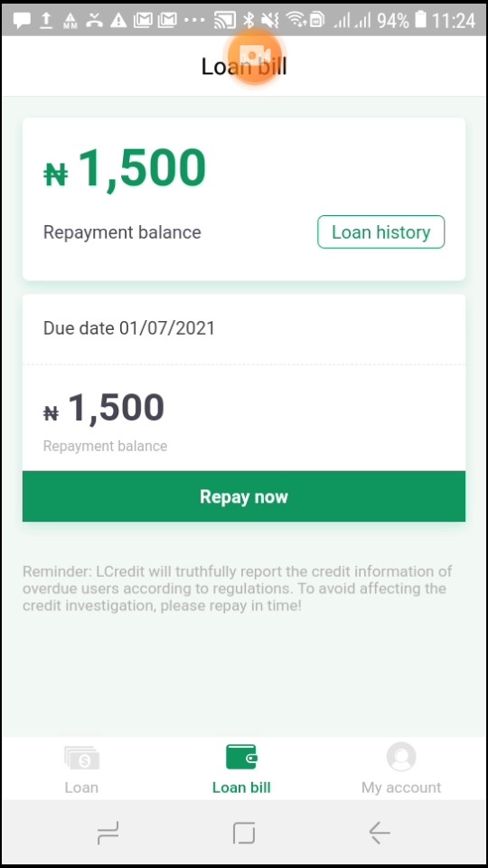Open the recent apps navigation icon

click(108, 833)
